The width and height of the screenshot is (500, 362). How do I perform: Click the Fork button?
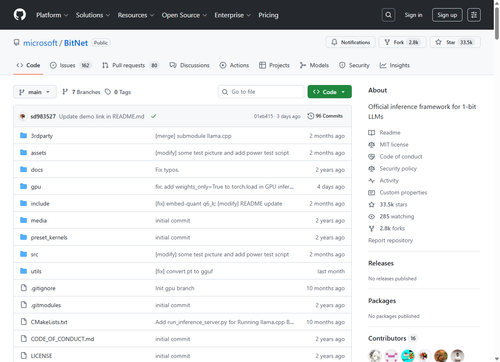point(402,42)
